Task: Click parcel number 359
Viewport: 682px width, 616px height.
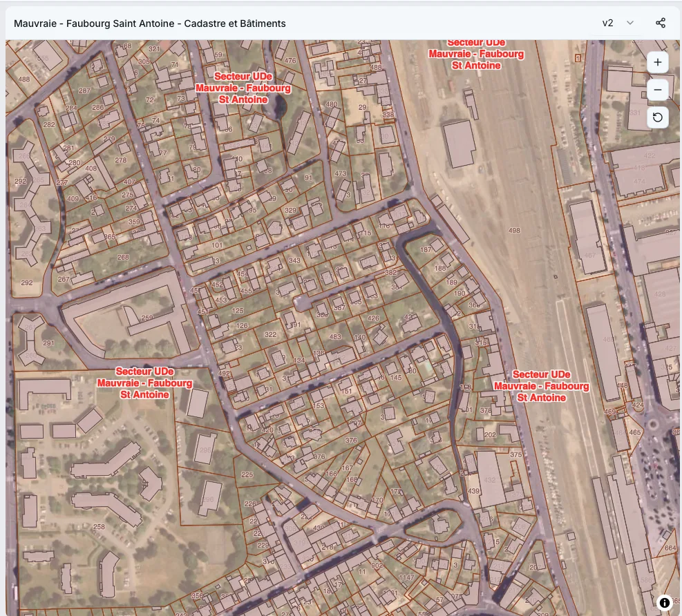Action: (x=134, y=221)
